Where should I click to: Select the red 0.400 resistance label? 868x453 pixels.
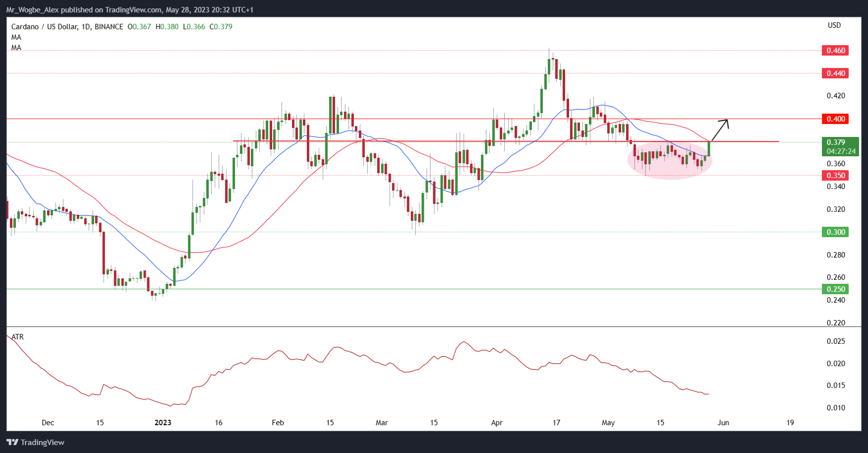point(835,119)
